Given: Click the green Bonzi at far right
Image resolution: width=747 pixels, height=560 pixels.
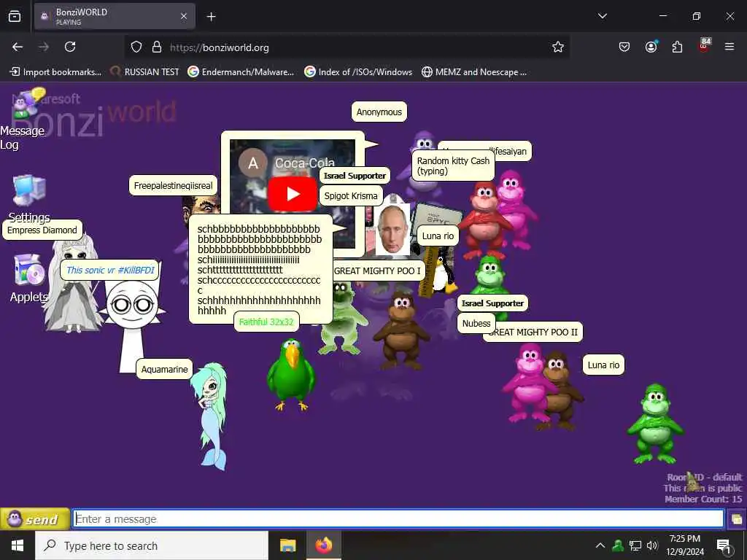Looking at the screenshot, I should (656, 424).
